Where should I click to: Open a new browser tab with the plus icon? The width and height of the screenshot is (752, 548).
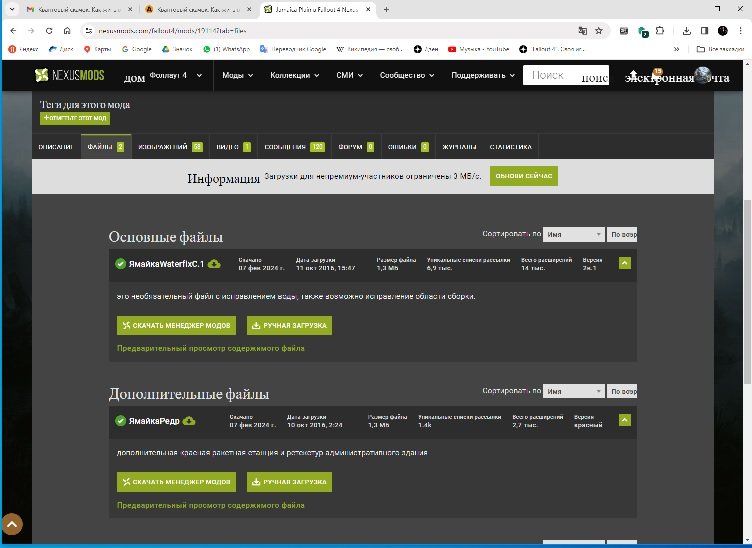click(x=386, y=9)
